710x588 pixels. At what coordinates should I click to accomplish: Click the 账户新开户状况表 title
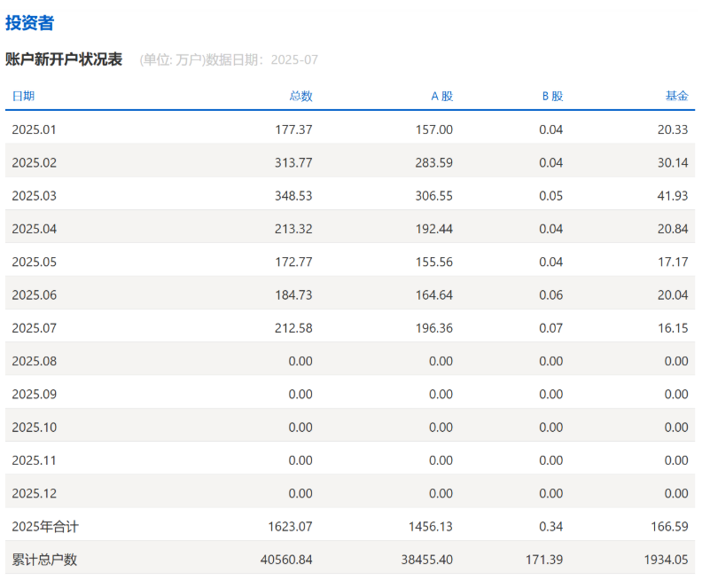click(64, 59)
